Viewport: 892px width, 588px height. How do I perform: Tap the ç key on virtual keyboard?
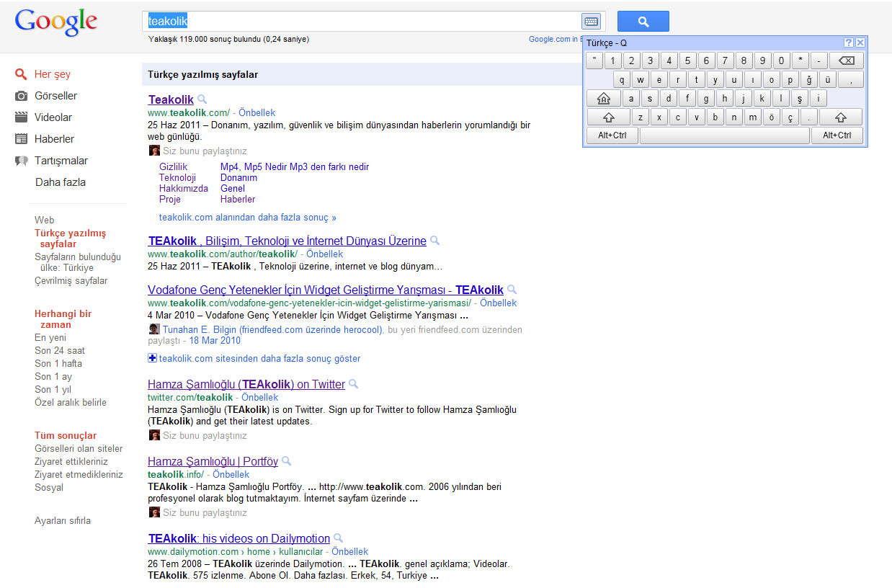click(790, 117)
